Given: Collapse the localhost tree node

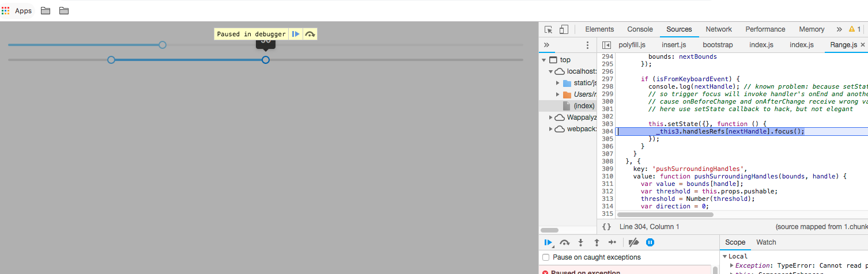Looking at the screenshot, I should click(x=550, y=71).
